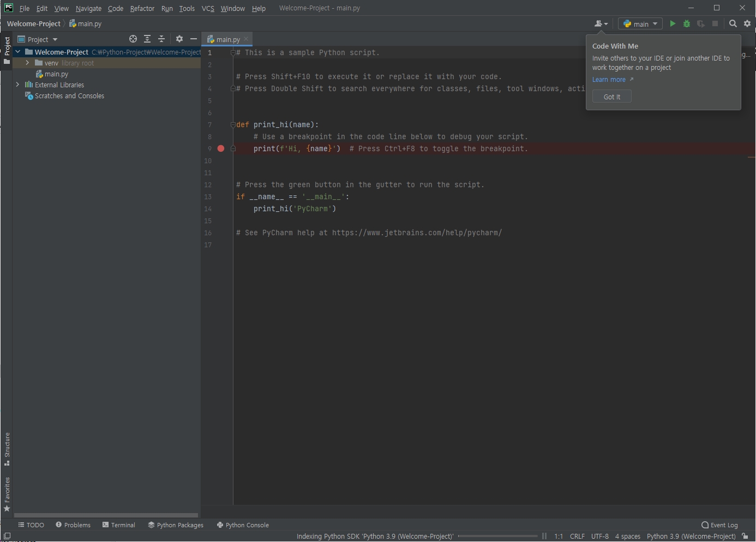Click the Stop square icon
The height and width of the screenshot is (542, 756).
[x=715, y=23]
